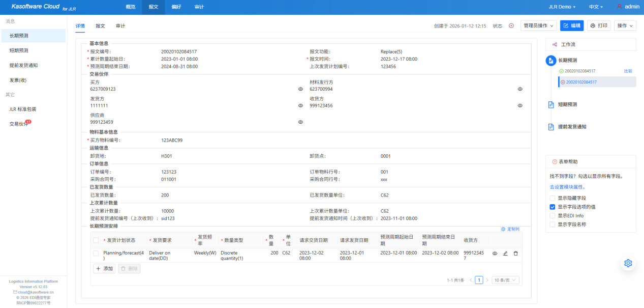This screenshot has height=308, width=644.
Task: Click the 添加 button below the table
Action: pos(104,268)
